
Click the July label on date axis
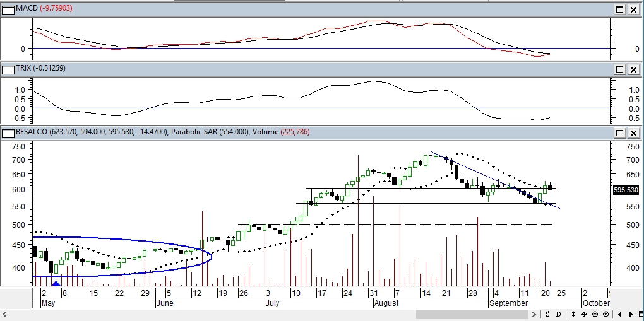tap(273, 303)
